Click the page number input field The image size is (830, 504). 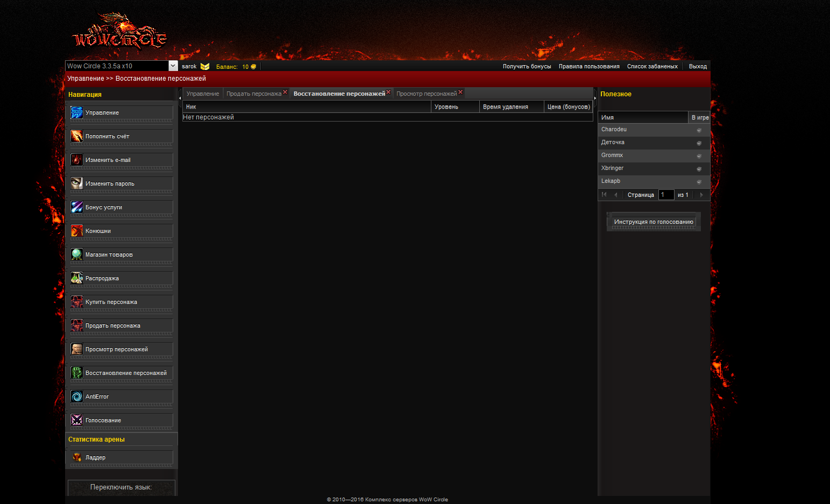(666, 195)
